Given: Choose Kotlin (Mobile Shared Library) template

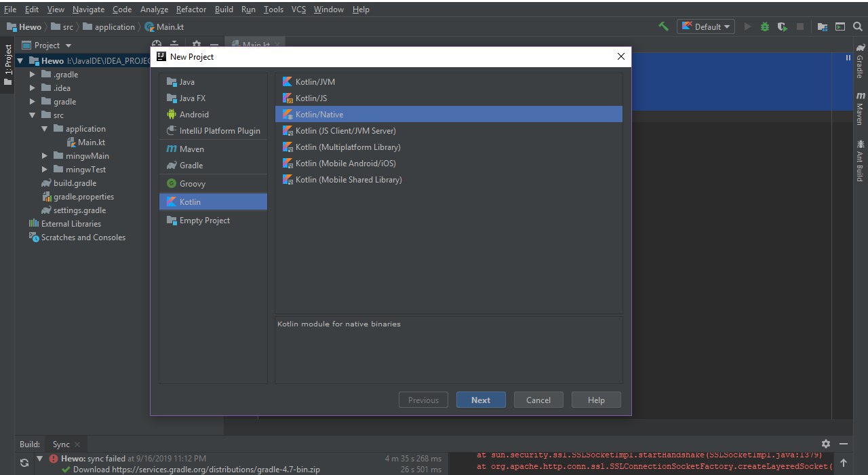Looking at the screenshot, I should [x=448, y=179].
